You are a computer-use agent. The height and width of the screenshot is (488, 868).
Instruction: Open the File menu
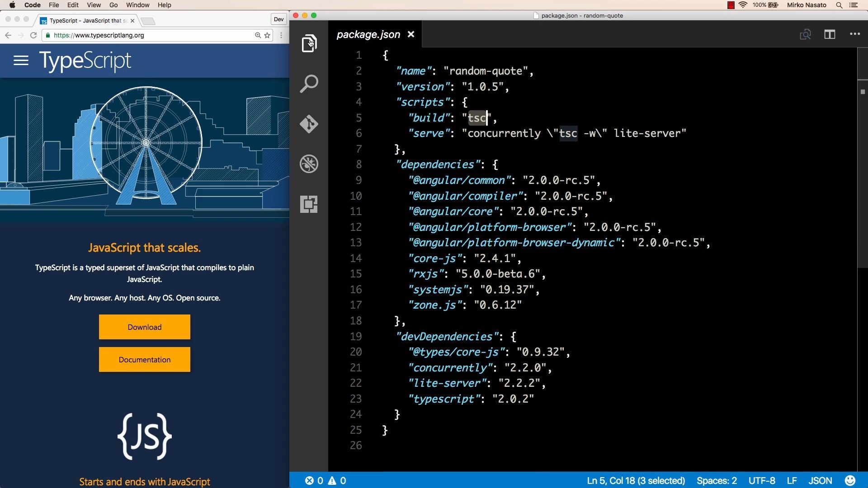point(54,5)
